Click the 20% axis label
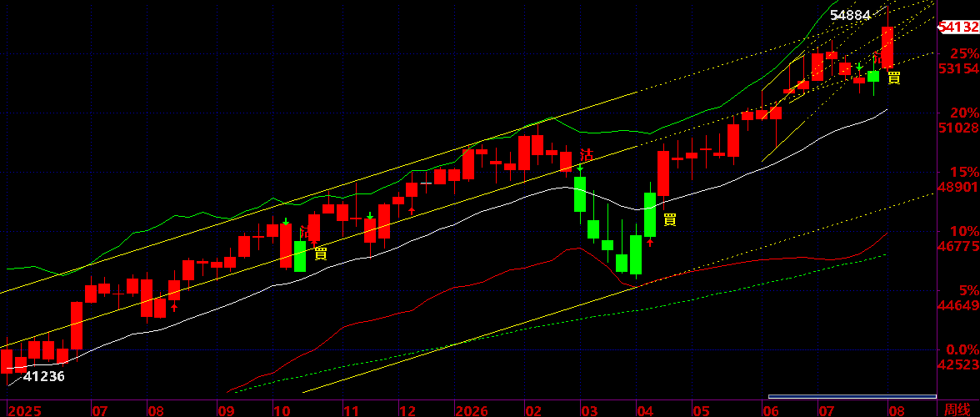The image size is (980, 417). [964, 113]
